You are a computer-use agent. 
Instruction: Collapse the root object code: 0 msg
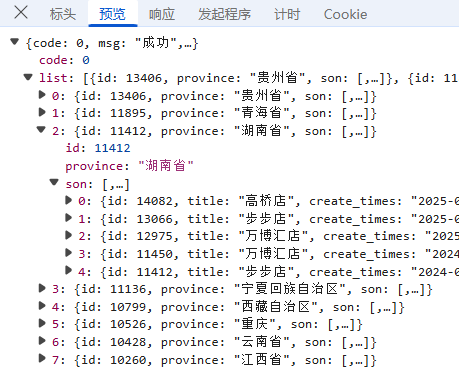click(x=14, y=42)
